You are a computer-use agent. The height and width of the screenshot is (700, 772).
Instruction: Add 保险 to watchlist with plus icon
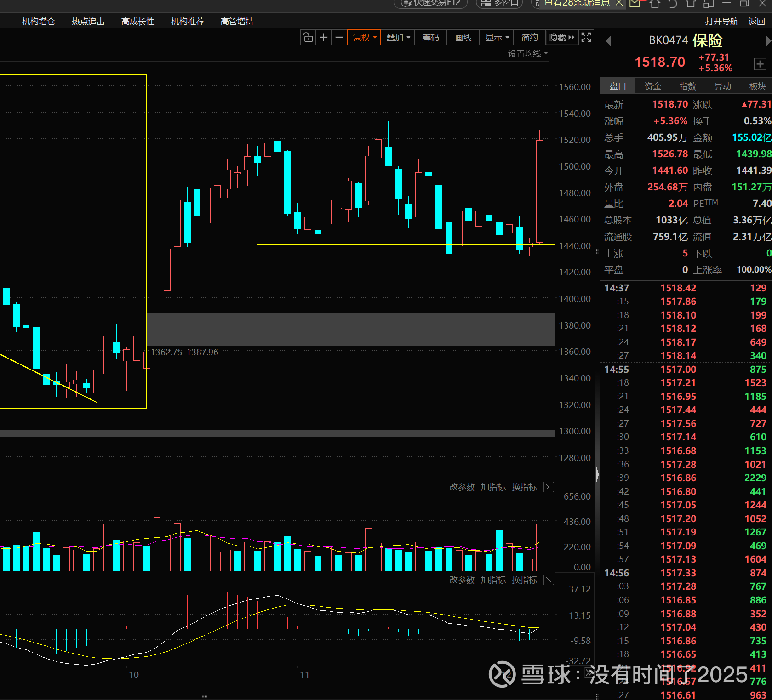760,64
